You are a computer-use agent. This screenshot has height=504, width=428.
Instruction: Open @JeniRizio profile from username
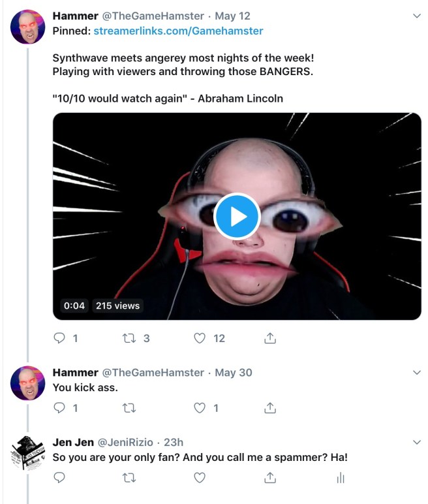pos(128,442)
